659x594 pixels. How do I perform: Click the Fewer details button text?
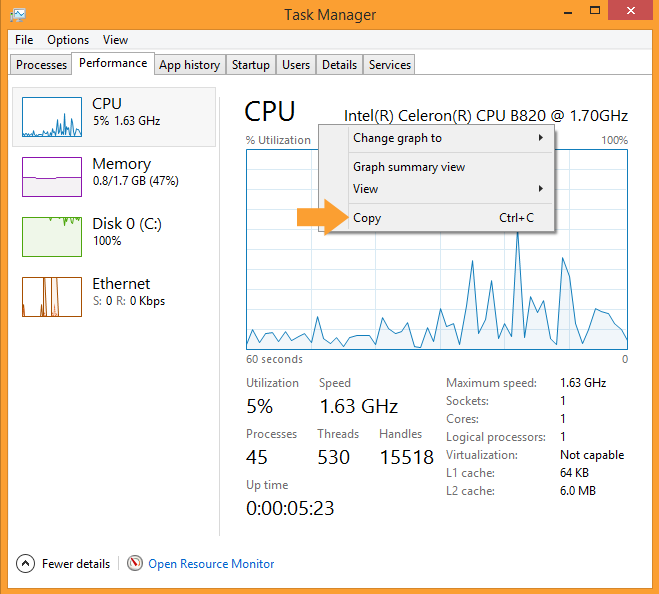(x=76, y=564)
